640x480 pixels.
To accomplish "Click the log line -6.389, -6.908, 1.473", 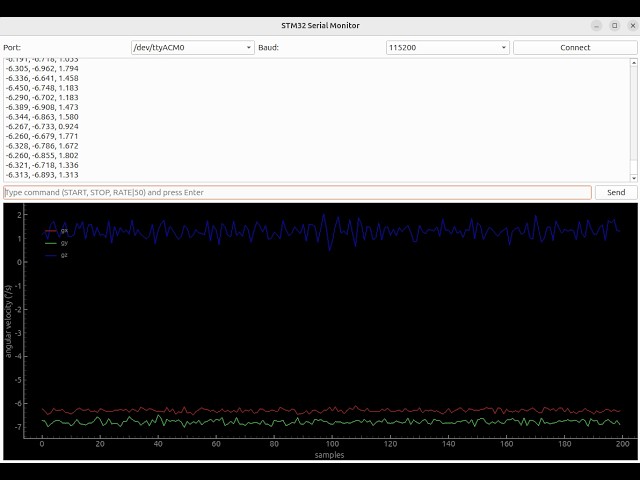I will (x=42, y=107).
